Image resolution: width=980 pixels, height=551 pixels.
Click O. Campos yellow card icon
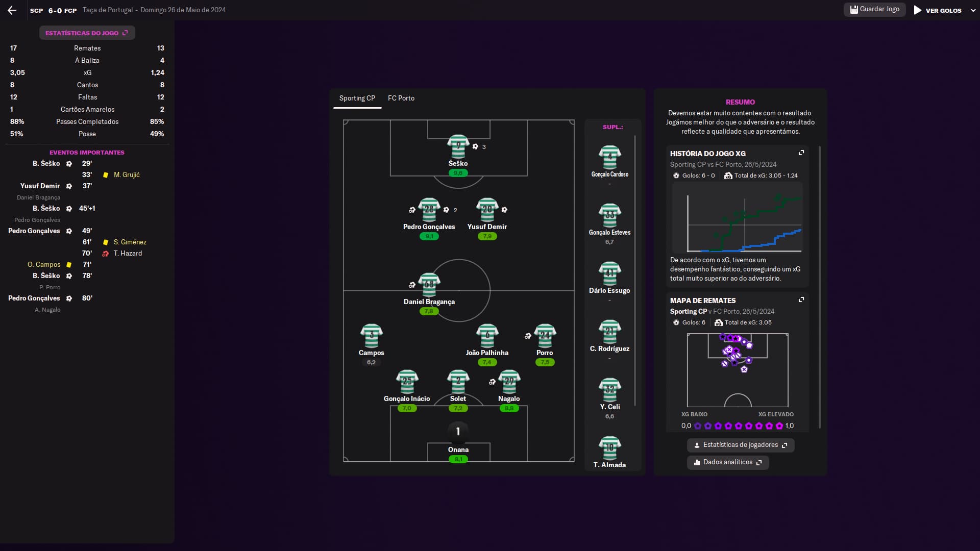point(69,265)
